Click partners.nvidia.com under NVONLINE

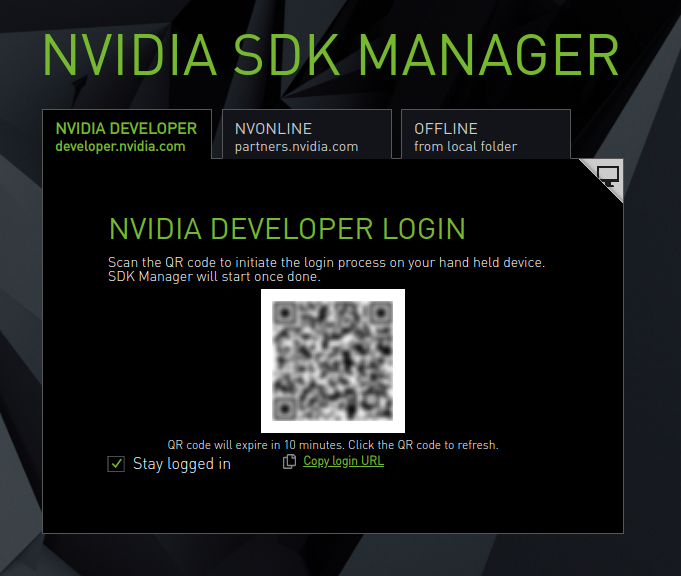pyautogui.click(x=296, y=147)
